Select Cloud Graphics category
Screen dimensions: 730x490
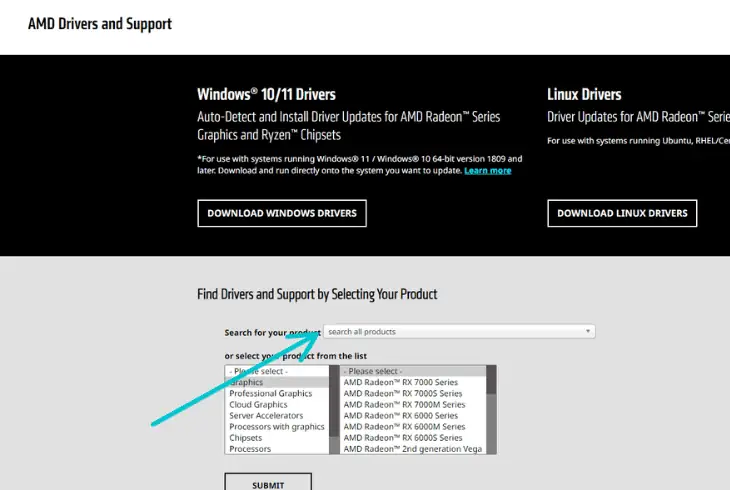[x=277, y=405]
